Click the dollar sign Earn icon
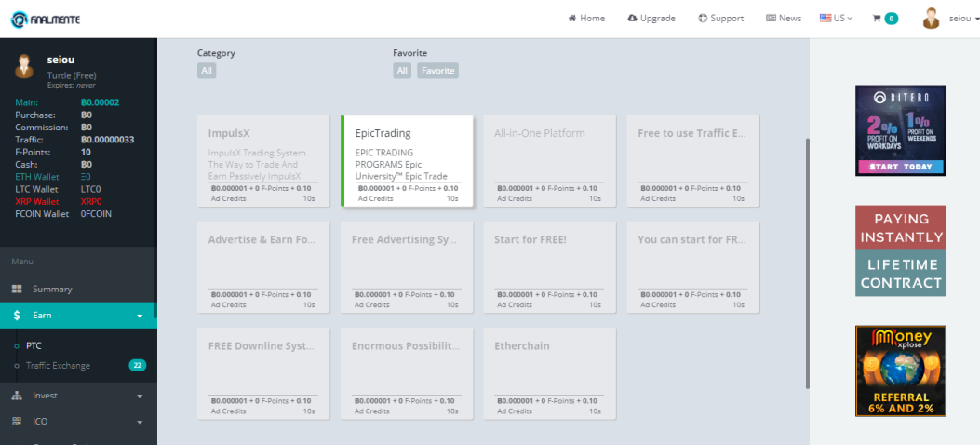Viewport: 980px width, 445px height. point(17,316)
